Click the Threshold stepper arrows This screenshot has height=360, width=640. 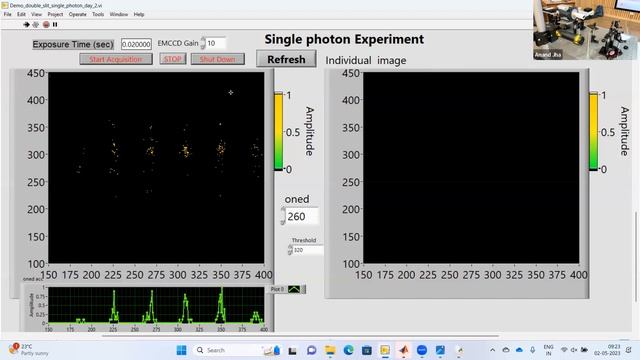(290, 250)
